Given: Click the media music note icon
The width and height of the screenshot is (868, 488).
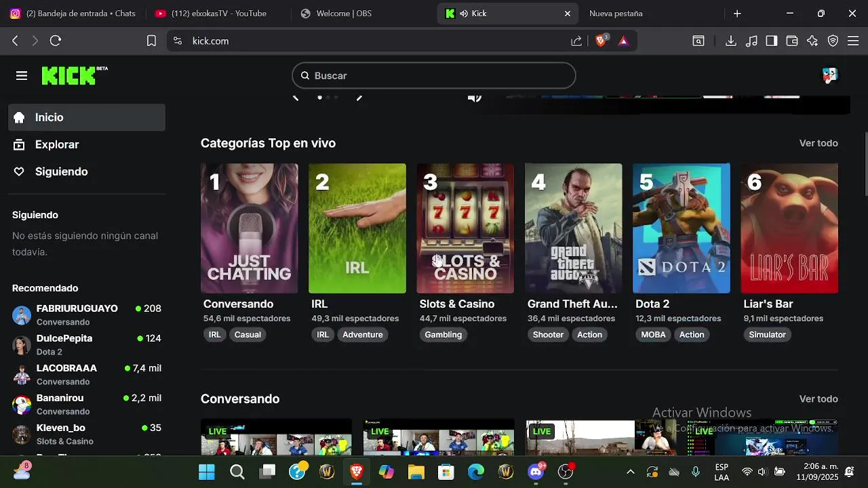Looking at the screenshot, I should [751, 41].
